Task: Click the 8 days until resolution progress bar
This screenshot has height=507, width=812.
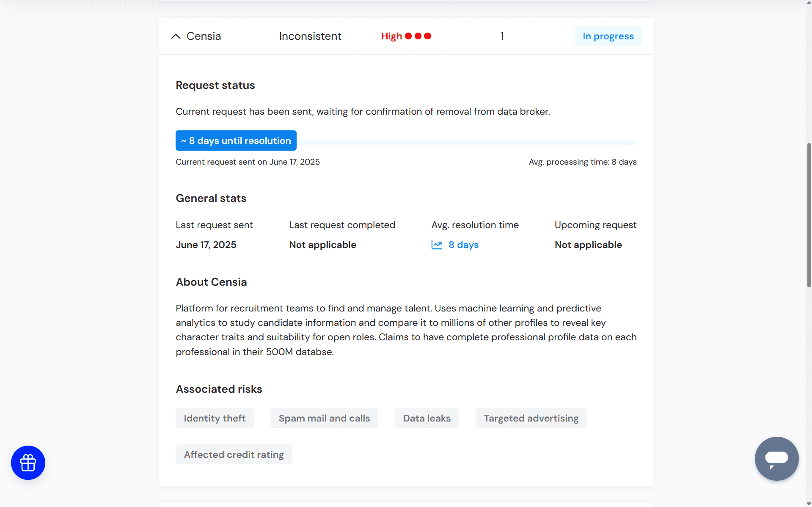Action: 236,140
